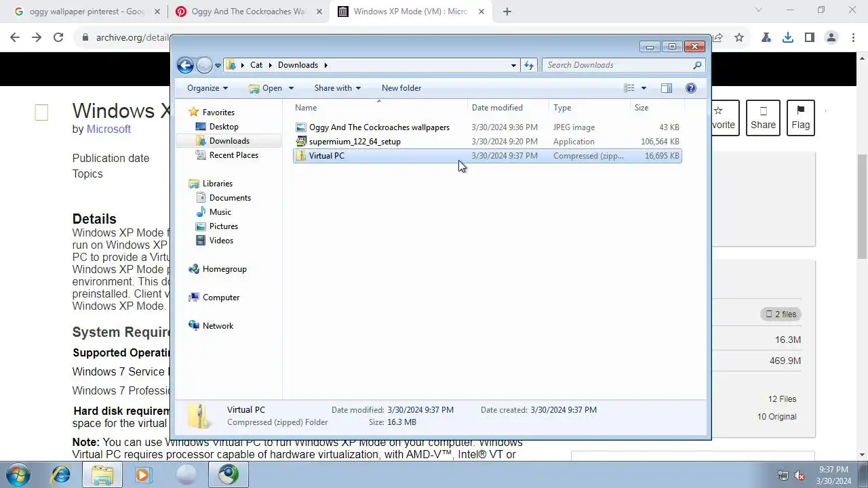This screenshot has height=488, width=868.
Task: Click the Favorites star in navigation pane
Action: pyautogui.click(x=194, y=113)
